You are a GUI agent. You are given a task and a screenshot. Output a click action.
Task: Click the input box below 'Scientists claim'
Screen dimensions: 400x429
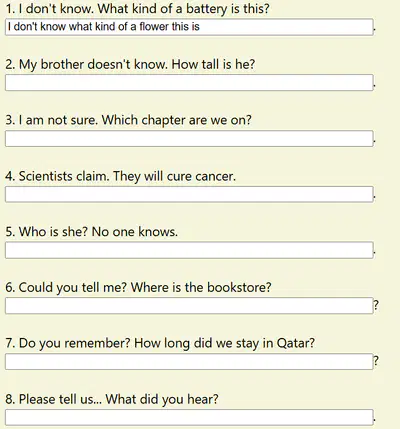pyautogui.click(x=189, y=194)
